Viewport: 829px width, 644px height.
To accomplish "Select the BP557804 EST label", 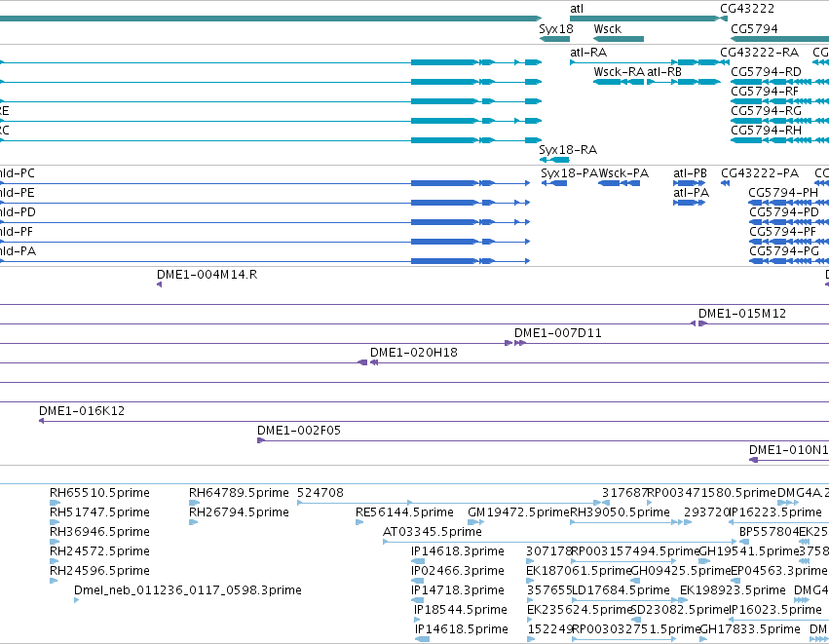I will point(770,532).
